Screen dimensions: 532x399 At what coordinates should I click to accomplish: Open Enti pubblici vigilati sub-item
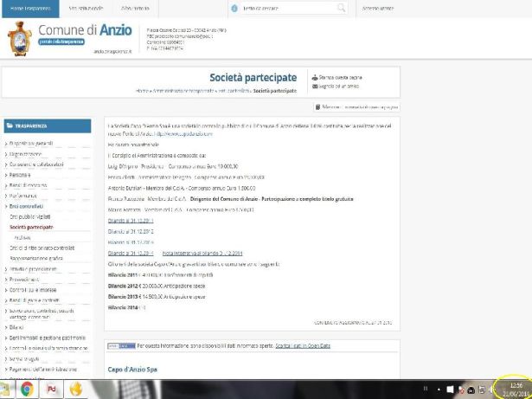point(30,217)
